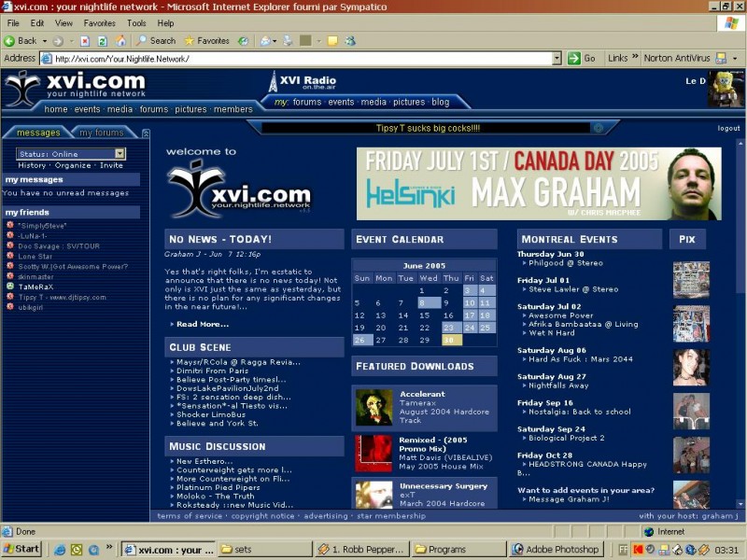Refresh the page with the green arrows icon
The height and width of the screenshot is (560, 747).
point(103,41)
